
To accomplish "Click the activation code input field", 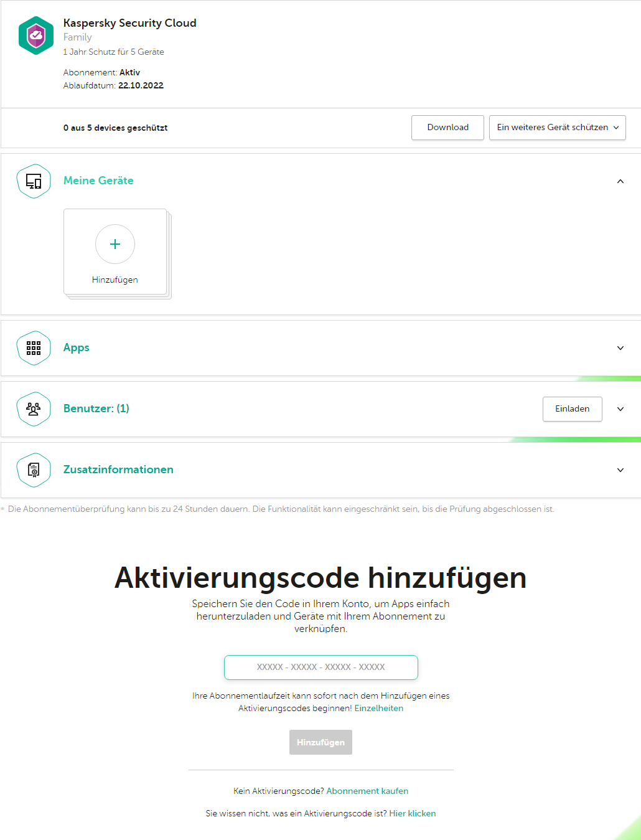I will tap(320, 667).
